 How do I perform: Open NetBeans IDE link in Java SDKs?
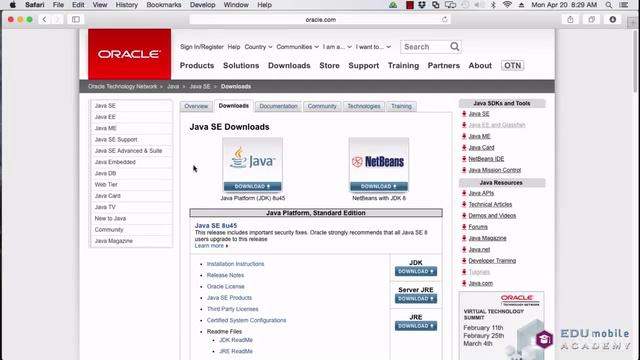pyautogui.click(x=486, y=159)
